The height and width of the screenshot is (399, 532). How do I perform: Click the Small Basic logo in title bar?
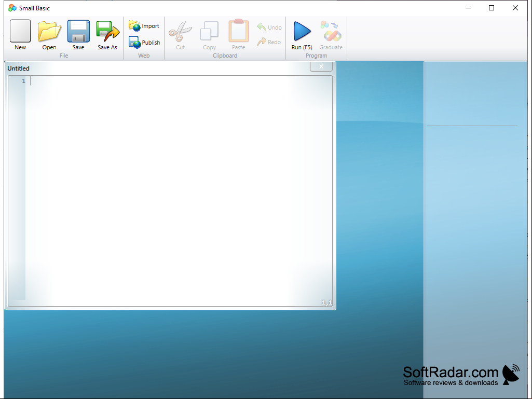[12, 8]
